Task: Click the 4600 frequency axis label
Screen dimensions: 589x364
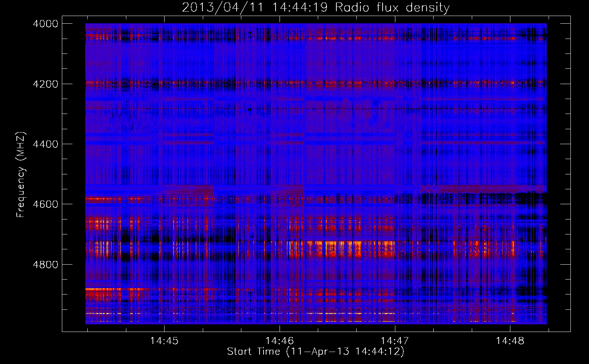Action: click(x=46, y=204)
